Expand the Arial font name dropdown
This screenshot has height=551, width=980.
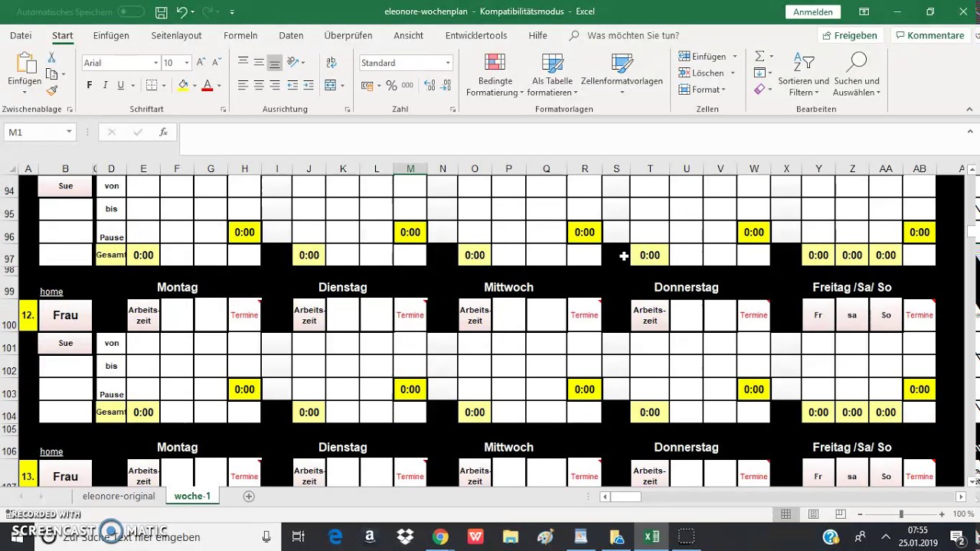point(155,63)
